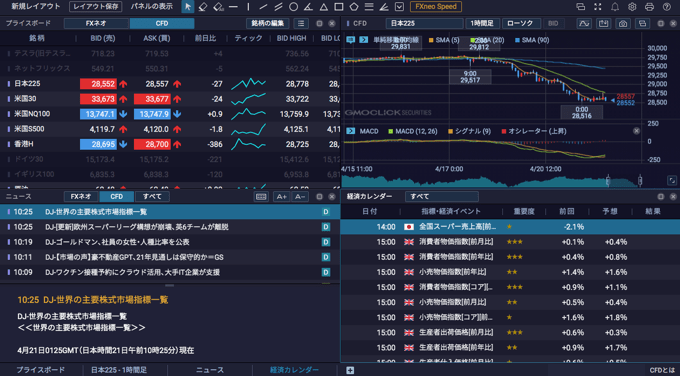Open the すべて filter in 経済カレンダー

pos(441,196)
